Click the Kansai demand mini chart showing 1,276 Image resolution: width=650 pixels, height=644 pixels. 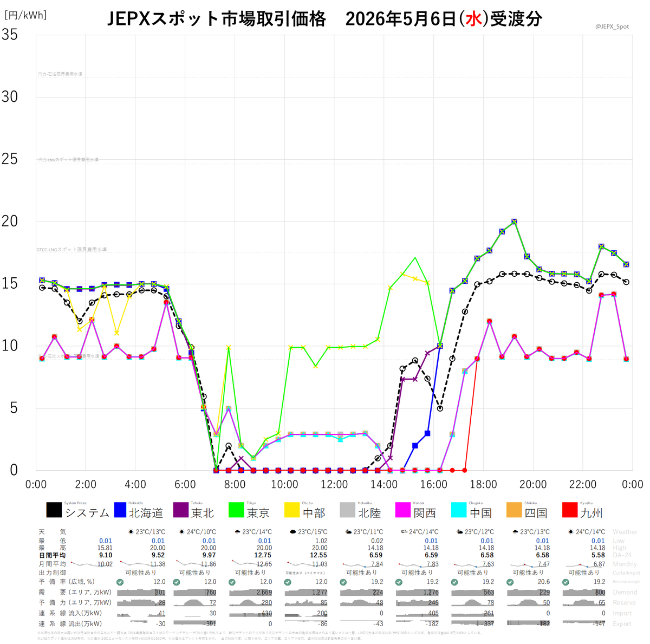coord(418,593)
